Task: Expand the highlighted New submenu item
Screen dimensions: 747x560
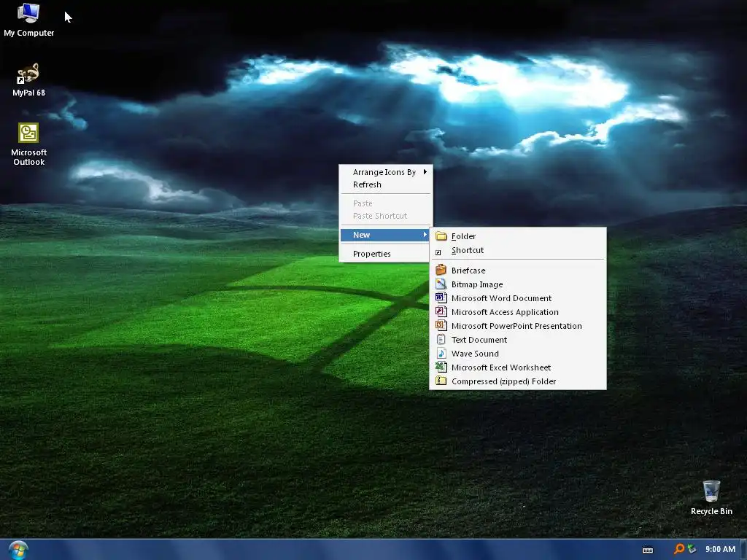Action: coord(385,235)
